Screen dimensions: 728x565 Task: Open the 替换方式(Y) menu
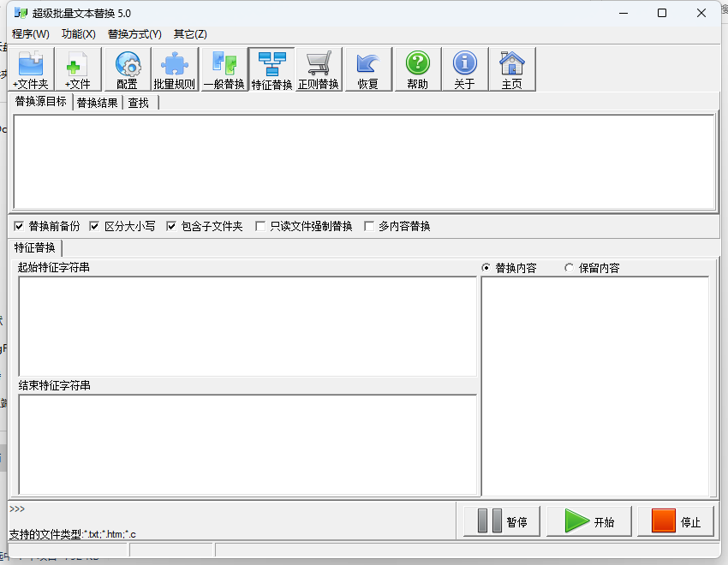coord(134,34)
